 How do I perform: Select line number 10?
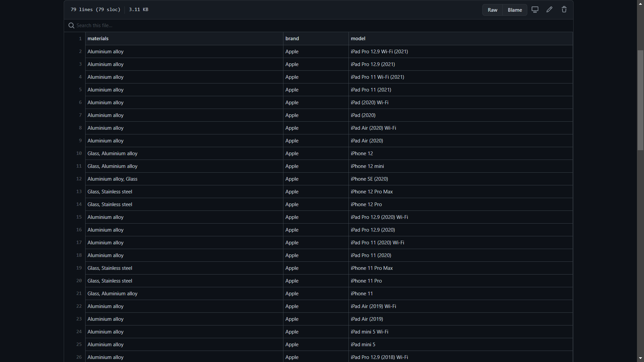(x=79, y=153)
